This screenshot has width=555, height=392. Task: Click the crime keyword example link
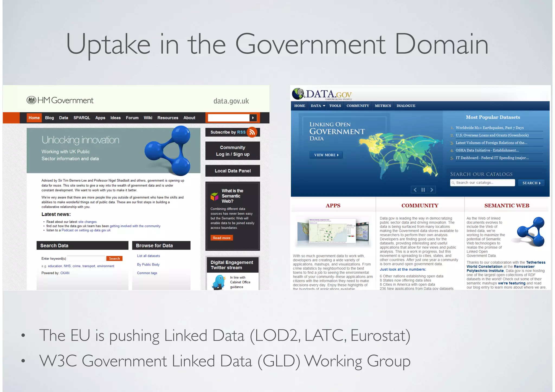[76, 266]
